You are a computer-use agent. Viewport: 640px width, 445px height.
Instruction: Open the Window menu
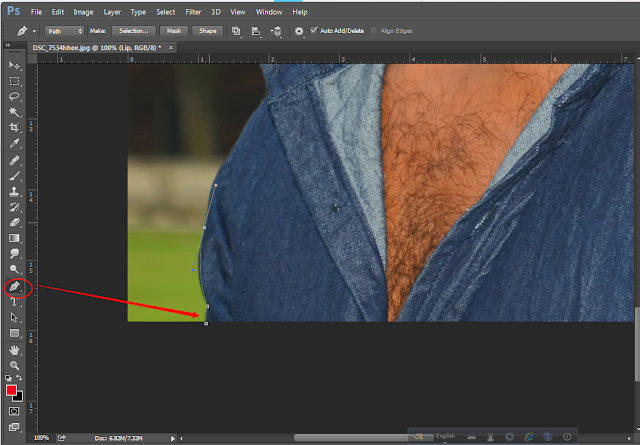(269, 12)
